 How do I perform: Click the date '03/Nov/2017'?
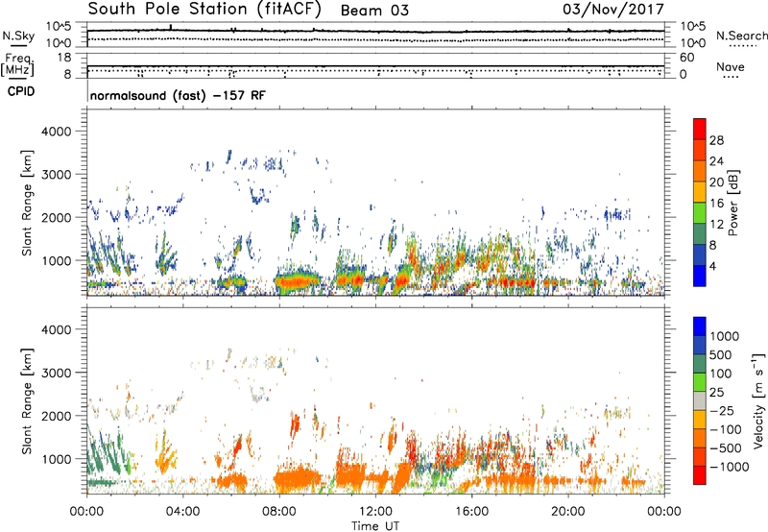(613, 10)
